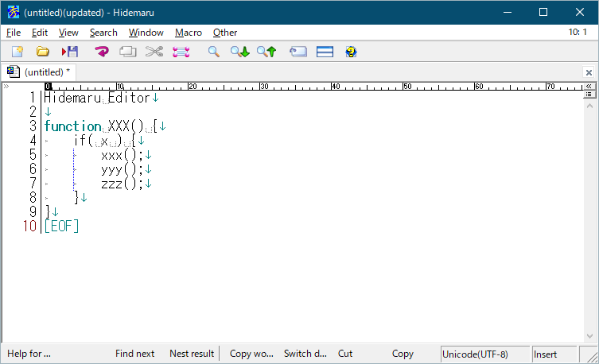Open the File menu
Image resolution: width=599 pixels, height=364 pixels.
coord(14,33)
